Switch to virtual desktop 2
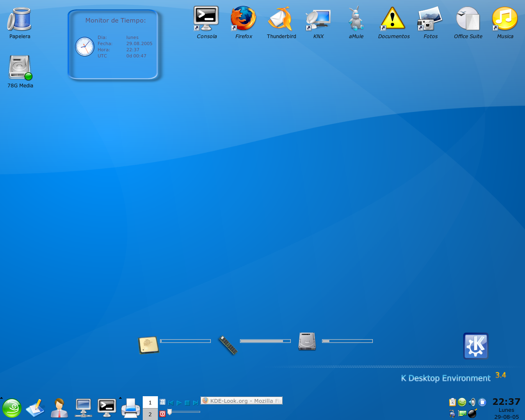Screen dimensions: 525x420 click(150, 414)
